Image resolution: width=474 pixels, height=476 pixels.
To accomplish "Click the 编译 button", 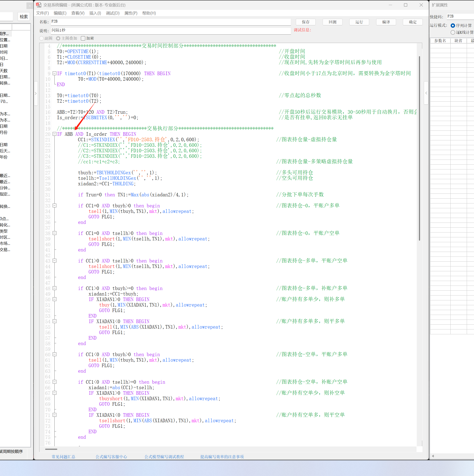I will tap(386, 22).
